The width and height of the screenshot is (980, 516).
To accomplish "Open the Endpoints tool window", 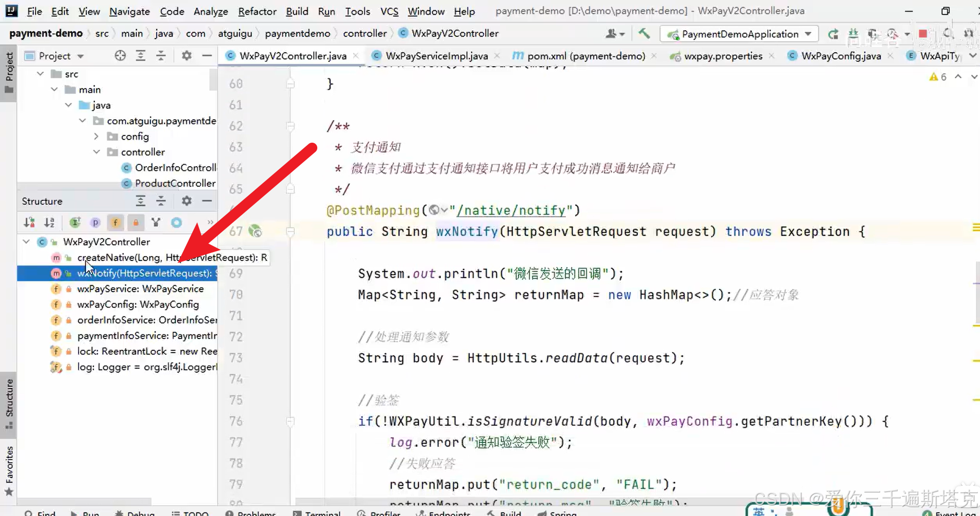I will click(443, 513).
